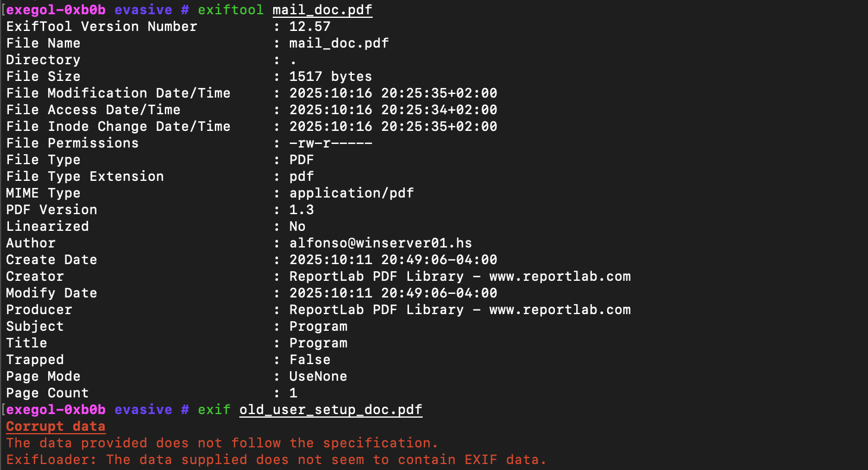Viewport: 868px width, 470px height.
Task: Click the MIME Type value application/pdf
Action: point(351,193)
